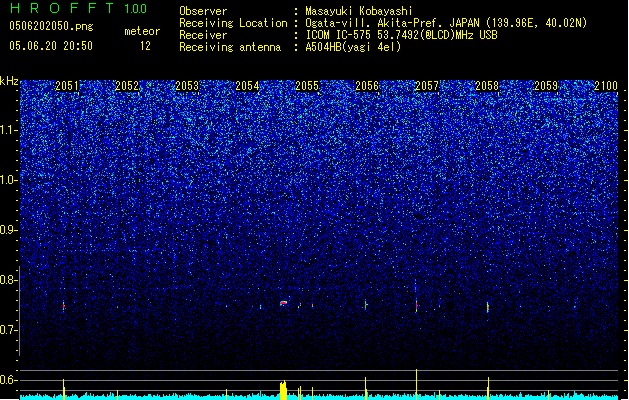Click the meteor echo just after 2058
Image resolution: width=629 pixels, height=400 pixels.
(488, 307)
